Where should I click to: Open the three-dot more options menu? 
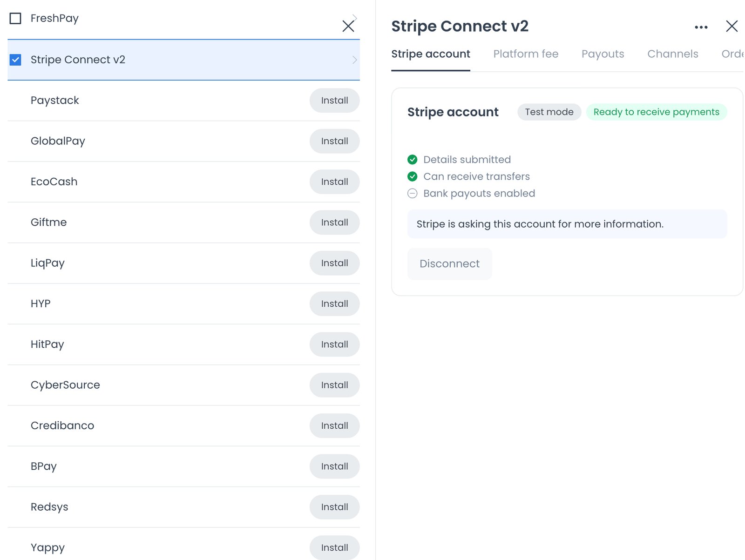tap(701, 27)
